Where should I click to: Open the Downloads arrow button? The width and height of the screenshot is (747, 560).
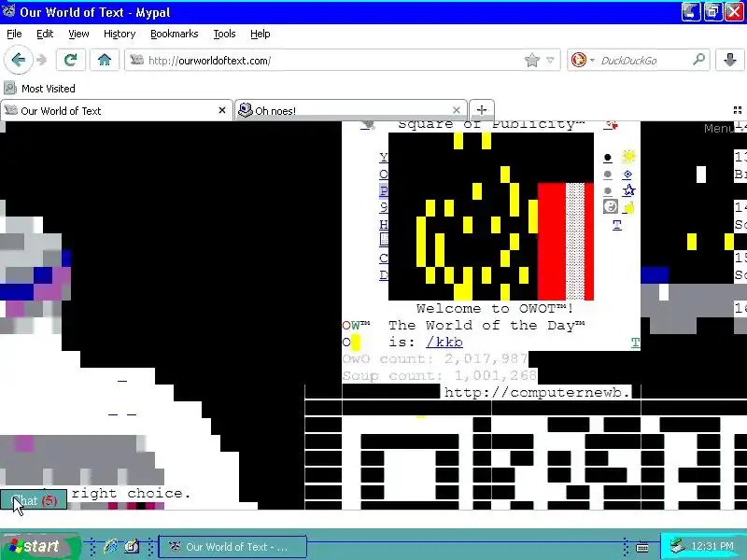point(730,60)
